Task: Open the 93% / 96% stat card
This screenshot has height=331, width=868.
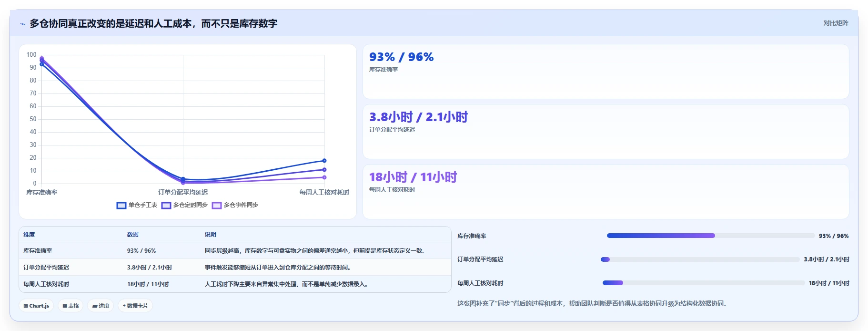Action: 606,72
